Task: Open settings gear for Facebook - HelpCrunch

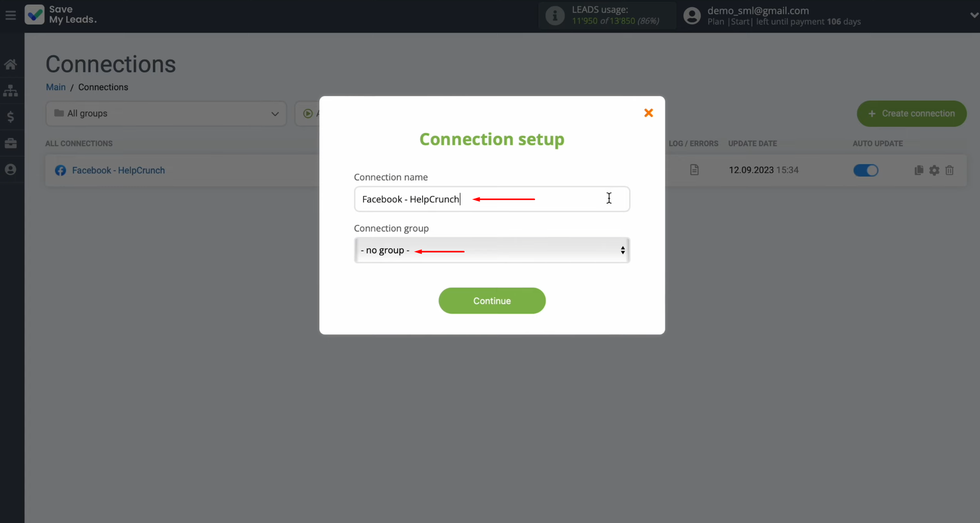Action: 934,170
